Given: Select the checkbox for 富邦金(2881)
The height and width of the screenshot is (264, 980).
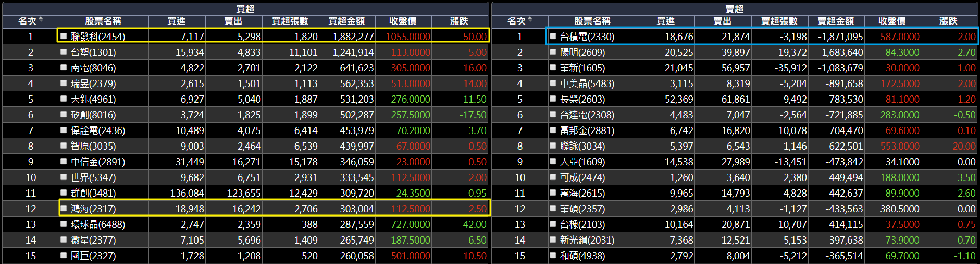Looking at the screenshot, I should (x=553, y=130).
